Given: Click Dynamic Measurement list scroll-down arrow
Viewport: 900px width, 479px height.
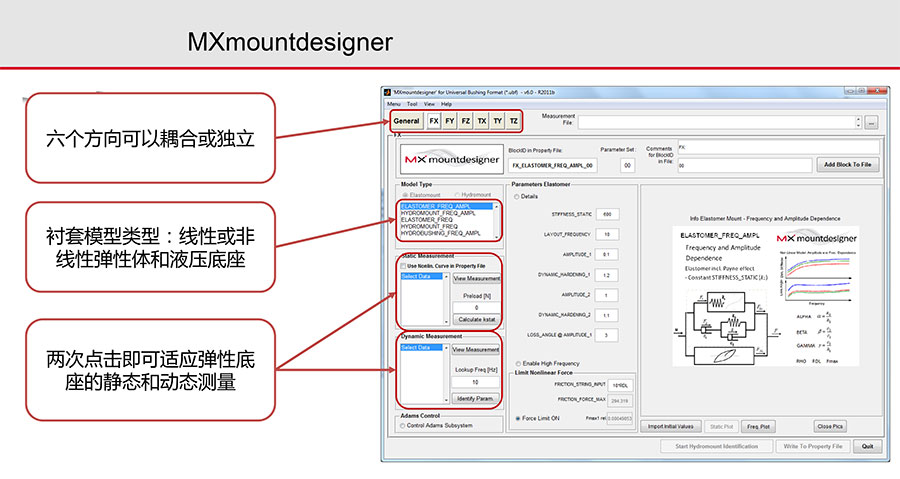Looking at the screenshot, I should 447,400.
